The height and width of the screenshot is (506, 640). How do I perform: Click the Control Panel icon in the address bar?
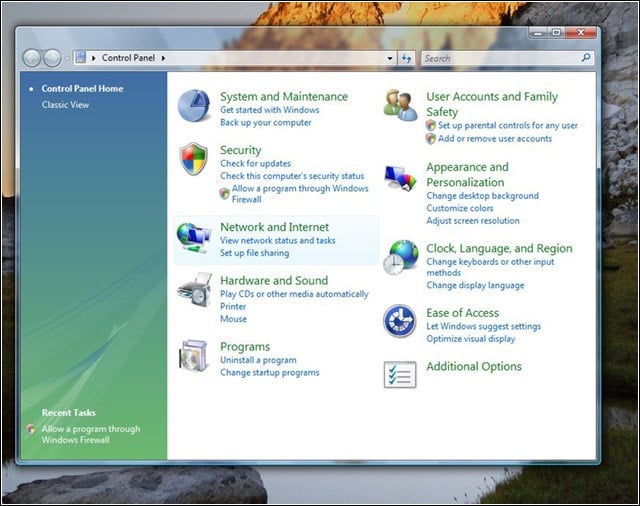tap(81, 58)
